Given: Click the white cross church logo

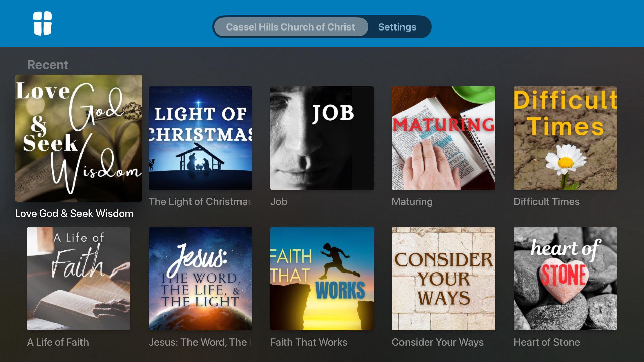Looking at the screenshot, I should pyautogui.click(x=42, y=23).
